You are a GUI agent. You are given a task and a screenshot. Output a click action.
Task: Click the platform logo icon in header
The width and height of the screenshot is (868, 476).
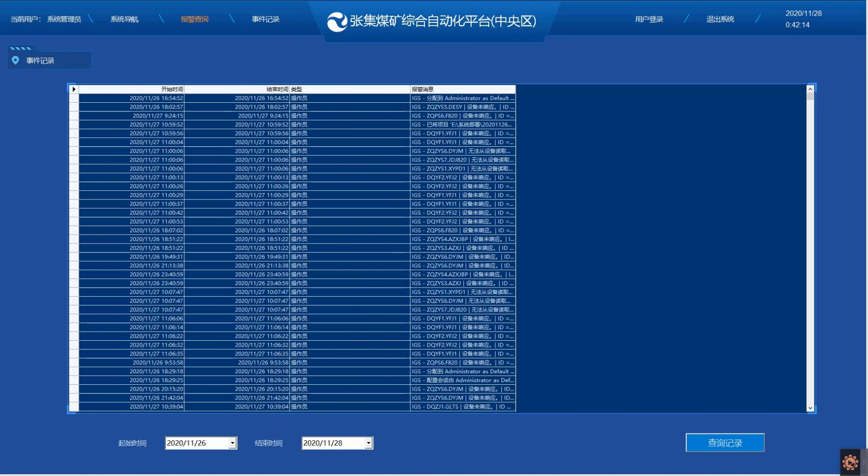(337, 22)
